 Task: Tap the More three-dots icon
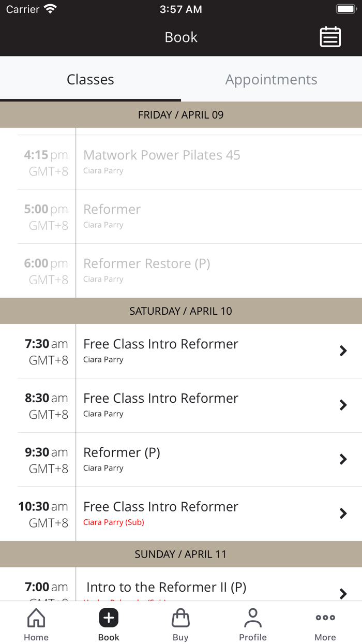(x=325, y=618)
